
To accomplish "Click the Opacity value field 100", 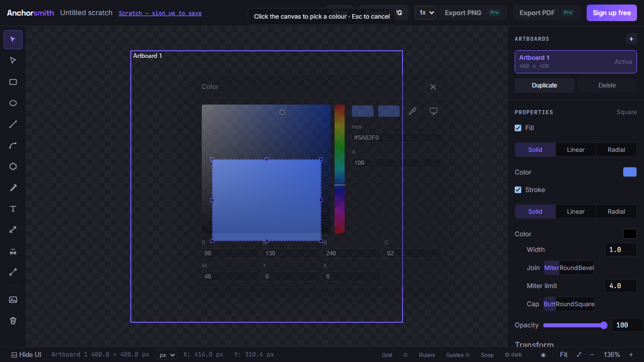I will (x=627, y=325).
